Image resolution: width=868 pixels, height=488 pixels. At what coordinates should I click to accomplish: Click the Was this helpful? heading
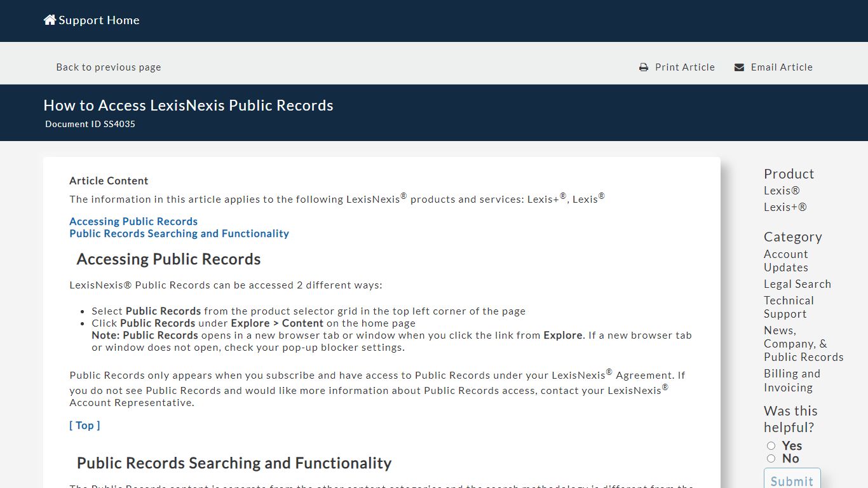790,419
